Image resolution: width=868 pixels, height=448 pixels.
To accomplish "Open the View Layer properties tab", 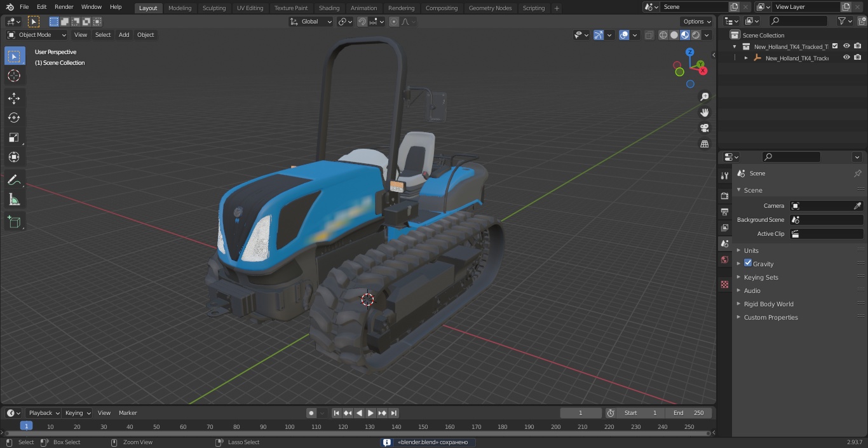I will [724, 227].
